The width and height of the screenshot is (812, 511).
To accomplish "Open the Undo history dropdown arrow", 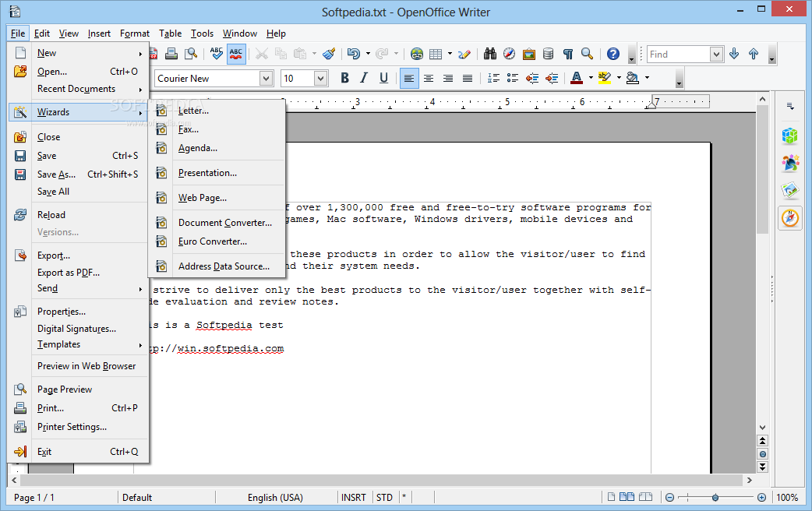I will [368, 53].
